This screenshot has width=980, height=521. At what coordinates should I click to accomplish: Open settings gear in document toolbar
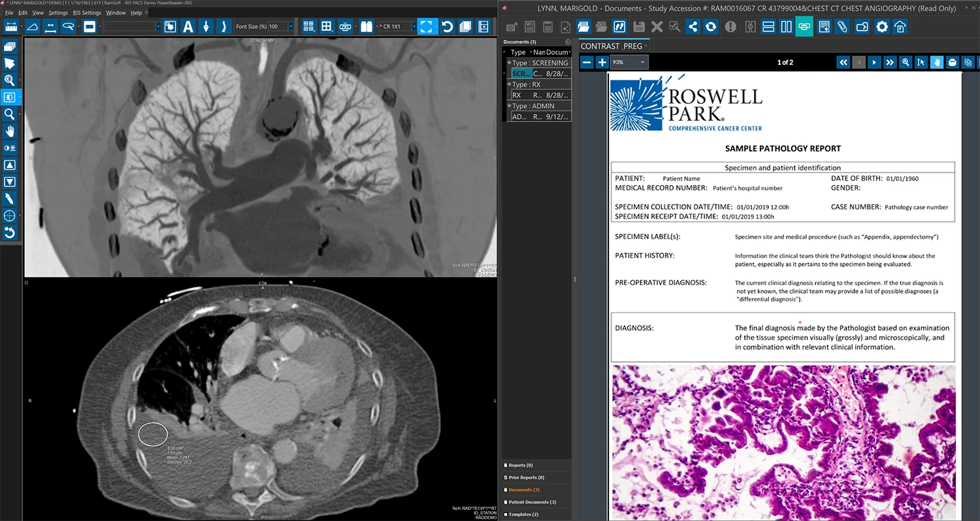pos(882,27)
